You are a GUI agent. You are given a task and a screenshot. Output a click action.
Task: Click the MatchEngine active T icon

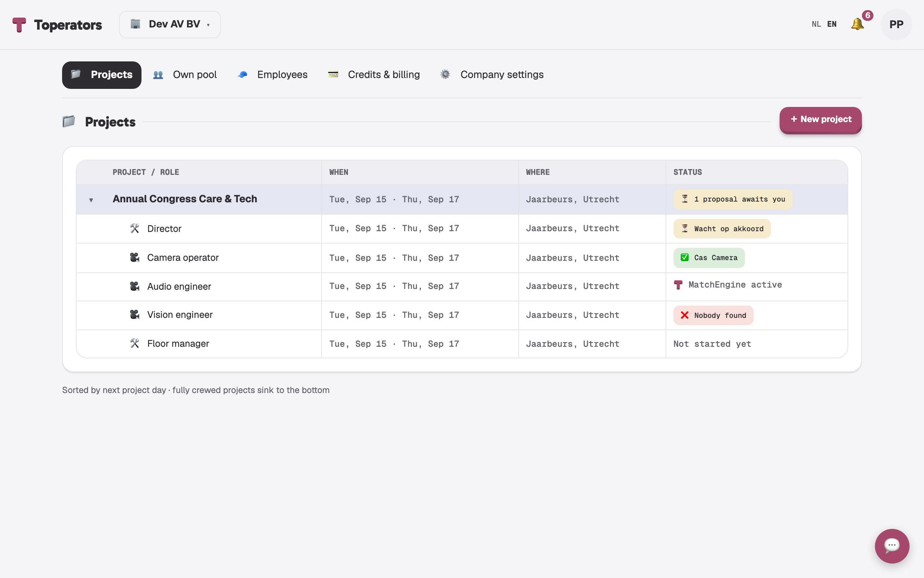pos(678,285)
